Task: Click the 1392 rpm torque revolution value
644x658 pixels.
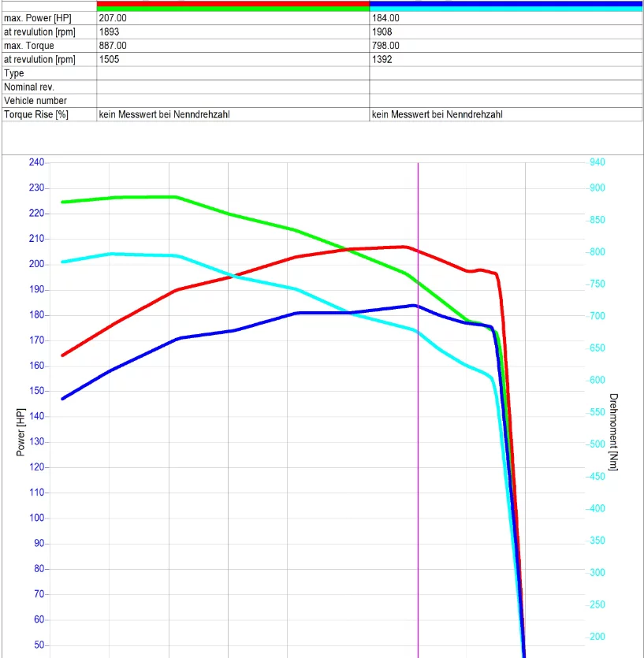Action: (x=382, y=59)
